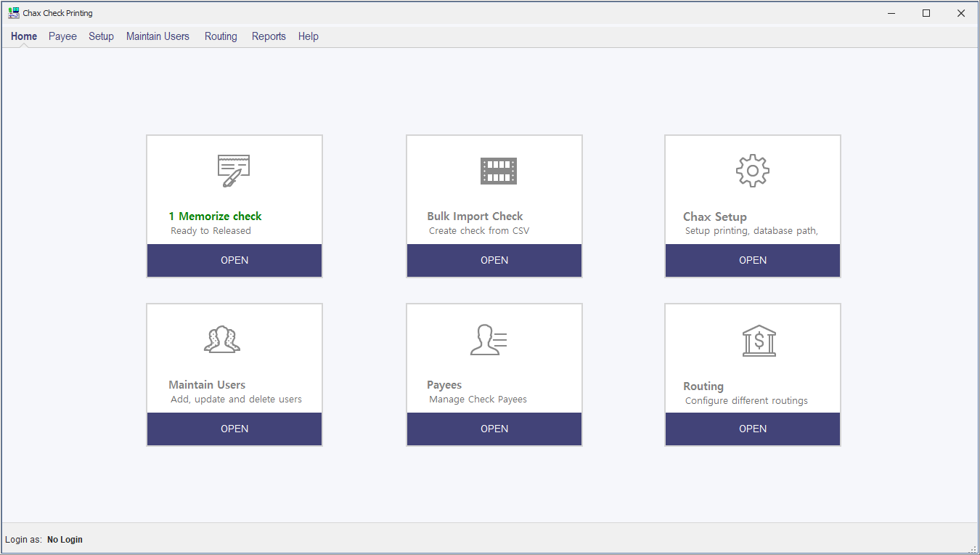Click the Maintain Users people icon
This screenshot has height=555, width=980.
pos(221,339)
